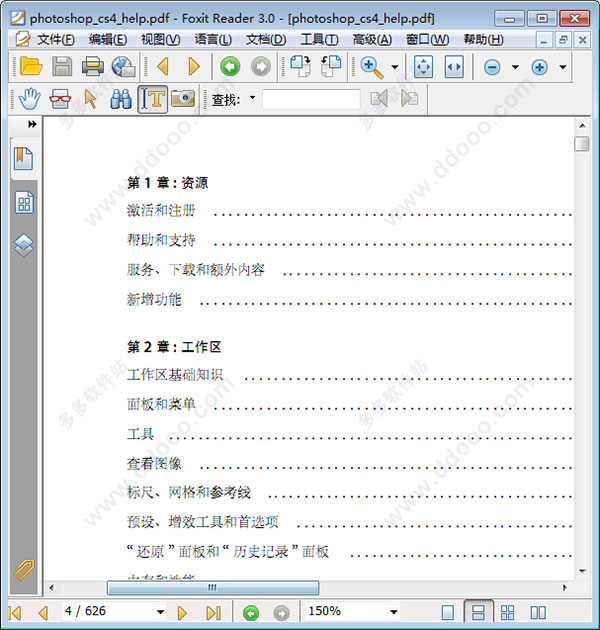Viewport: 600px width, 630px height.
Task: Go to next page with the yellow right arrow
Action: pyautogui.click(x=194, y=67)
